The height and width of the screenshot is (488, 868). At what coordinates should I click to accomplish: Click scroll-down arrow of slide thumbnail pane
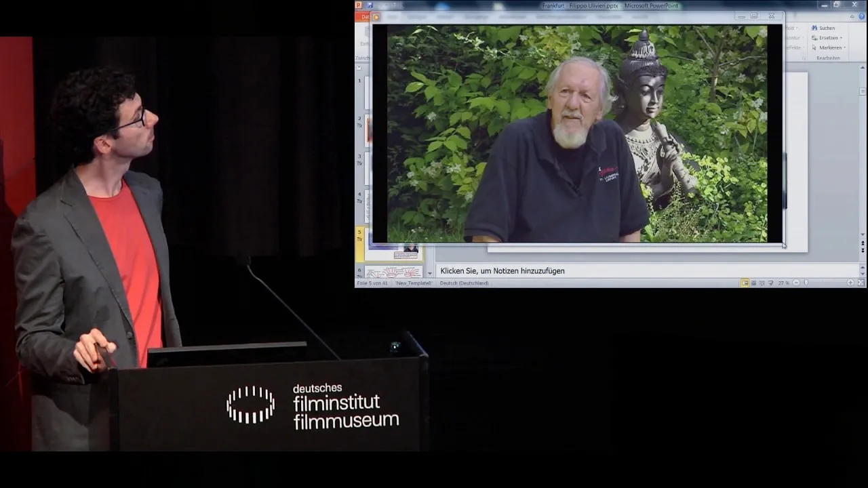[429, 273]
